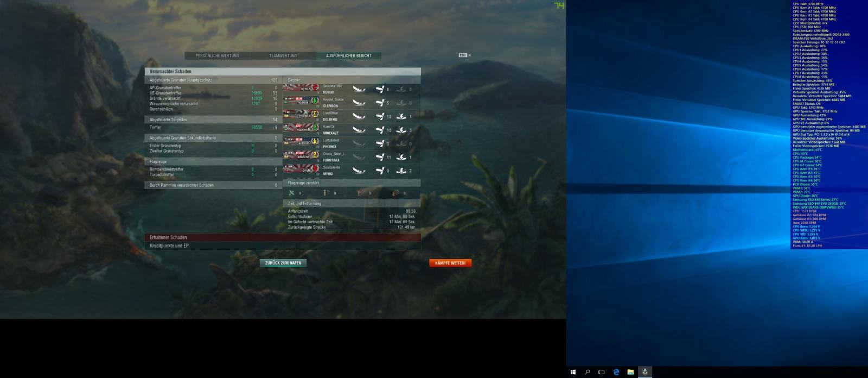Image resolution: width=868 pixels, height=378 pixels.
Task: Collapse the Verursachter Schaden section
Action: 283,71
